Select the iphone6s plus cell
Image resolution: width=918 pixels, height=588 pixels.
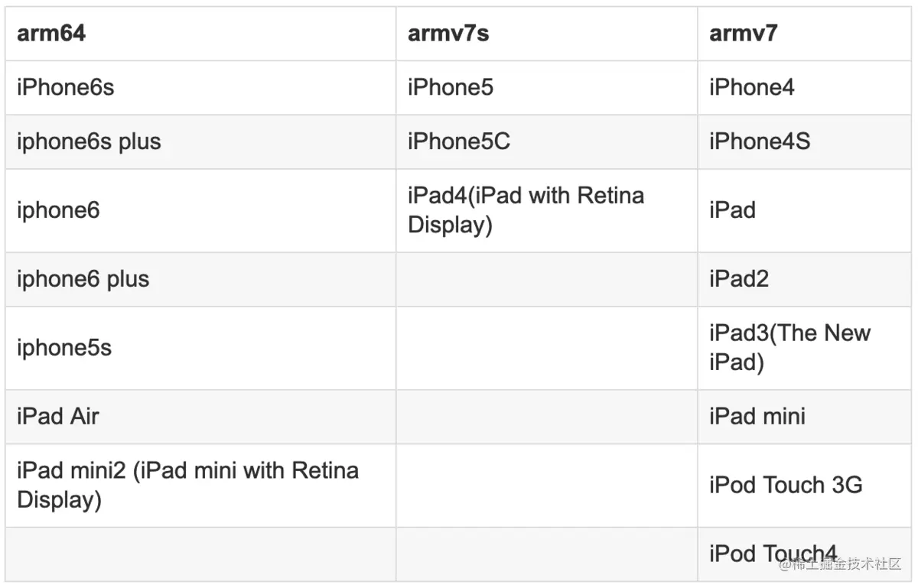coord(89,141)
